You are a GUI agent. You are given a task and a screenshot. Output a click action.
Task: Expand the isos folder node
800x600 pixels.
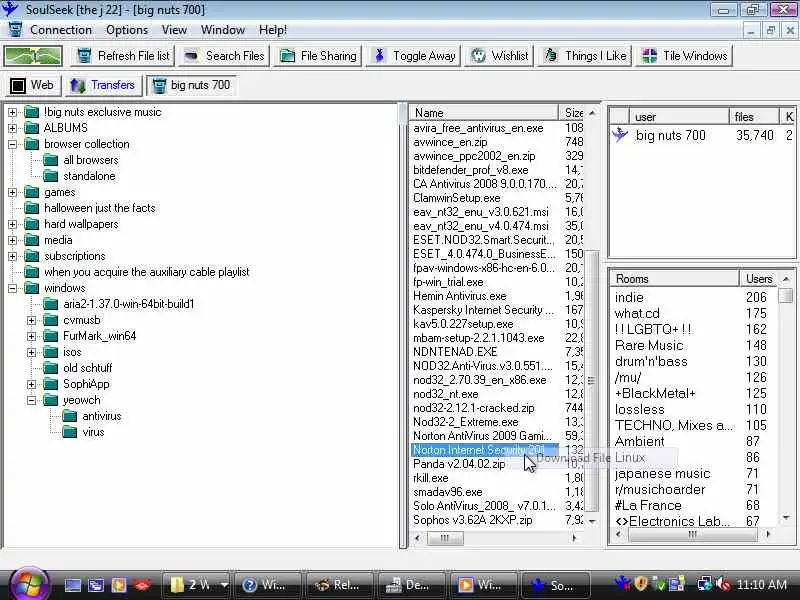tap(32, 353)
